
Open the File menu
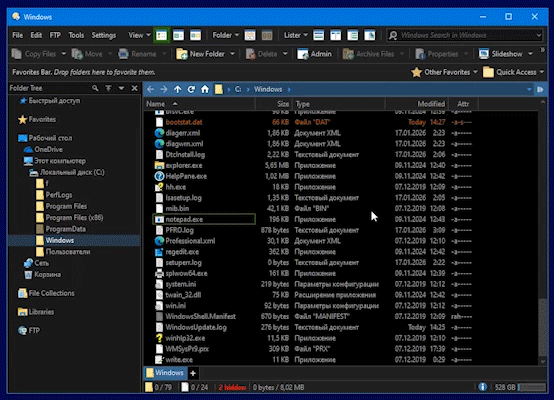18,35
